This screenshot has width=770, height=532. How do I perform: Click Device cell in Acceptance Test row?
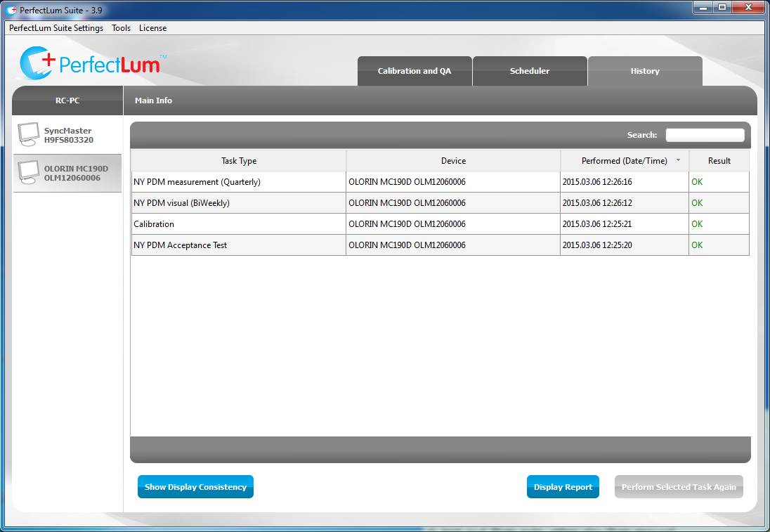453,245
